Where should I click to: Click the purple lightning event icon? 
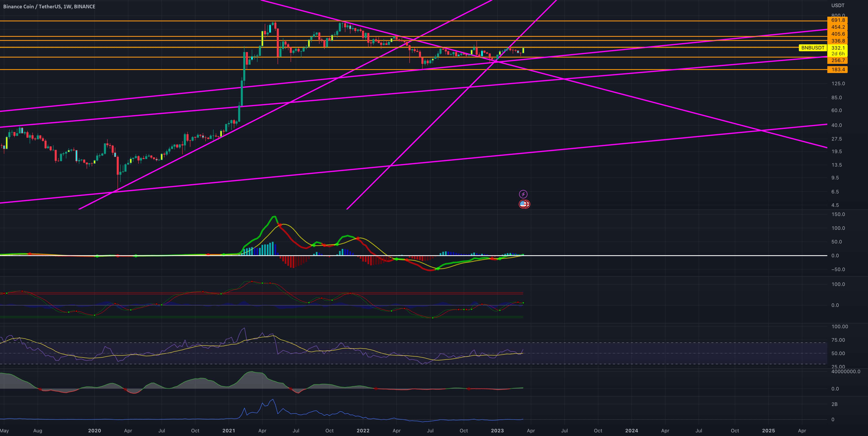point(523,194)
